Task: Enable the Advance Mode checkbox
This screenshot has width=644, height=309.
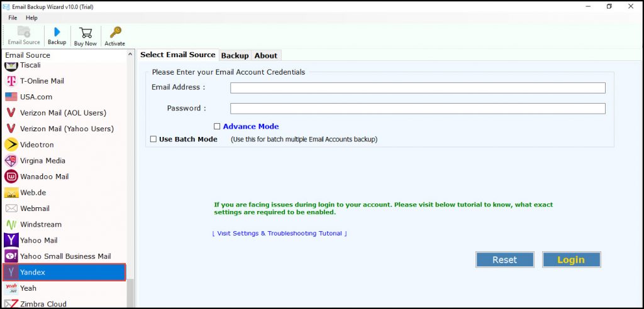Action: (217, 126)
